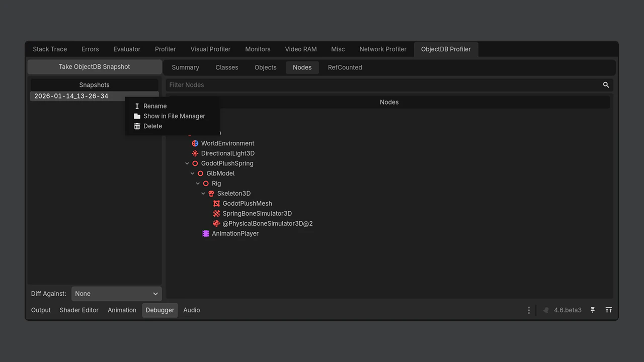Image resolution: width=644 pixels, height=362 pixels.
Task: Click the SpringBoneSimulator3D node icon
Action: (216, 214)
